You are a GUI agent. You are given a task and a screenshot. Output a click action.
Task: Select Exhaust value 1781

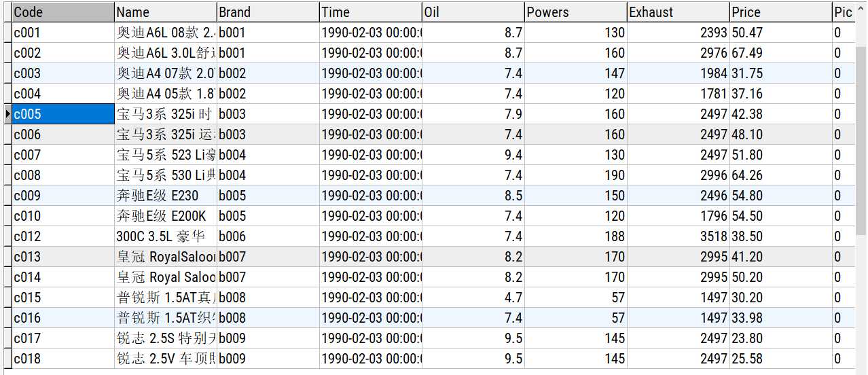click(679, 94)
